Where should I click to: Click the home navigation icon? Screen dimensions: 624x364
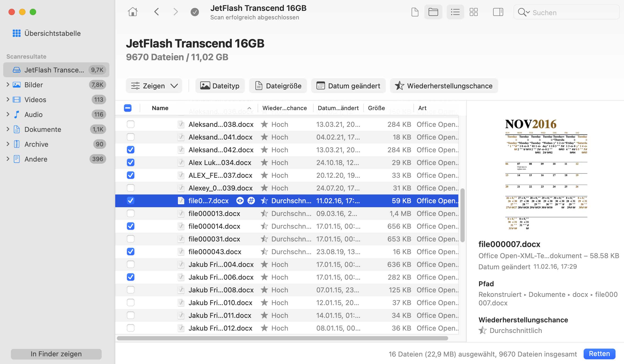pos(133,11)
